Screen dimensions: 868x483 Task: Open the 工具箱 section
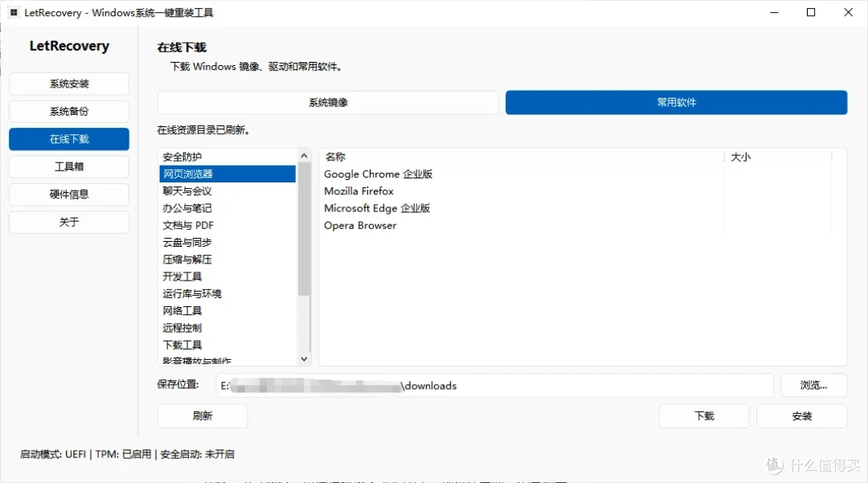[69, 166]
